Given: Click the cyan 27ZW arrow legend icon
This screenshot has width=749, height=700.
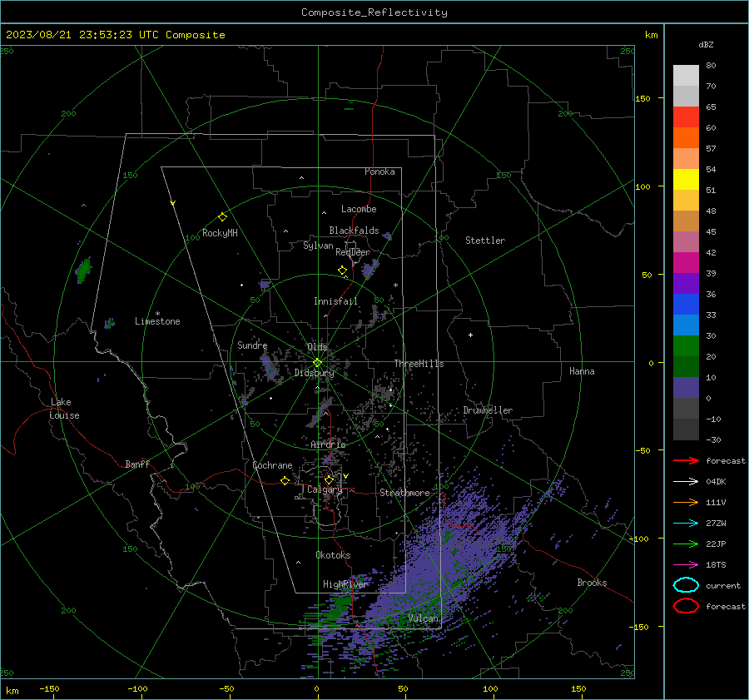Looking at the screenshot, I should pos(686,524).
